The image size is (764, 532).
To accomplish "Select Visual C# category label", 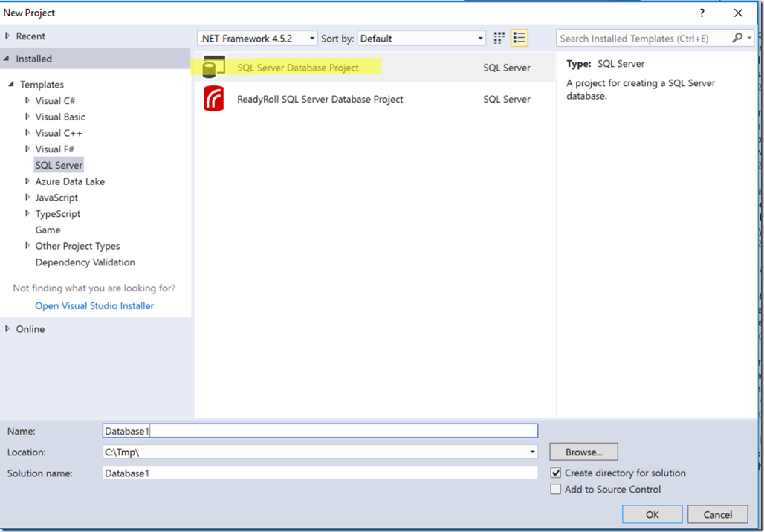I will 55,100.
